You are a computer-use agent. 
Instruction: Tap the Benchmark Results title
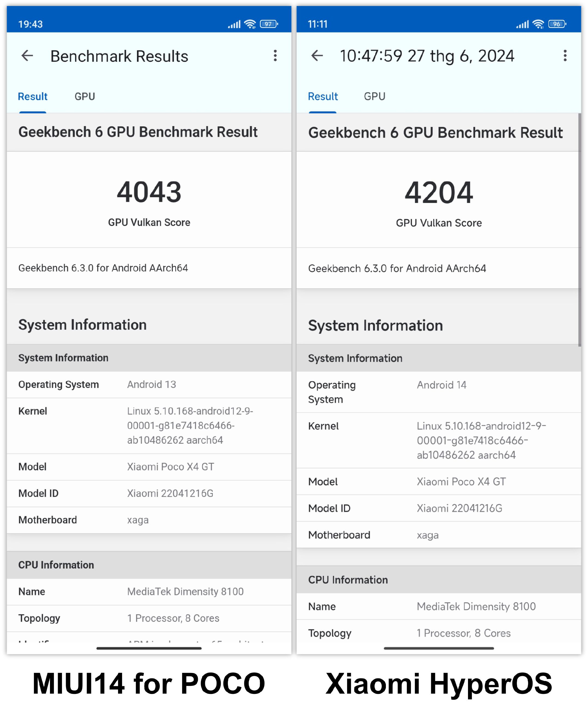[119, 57]
